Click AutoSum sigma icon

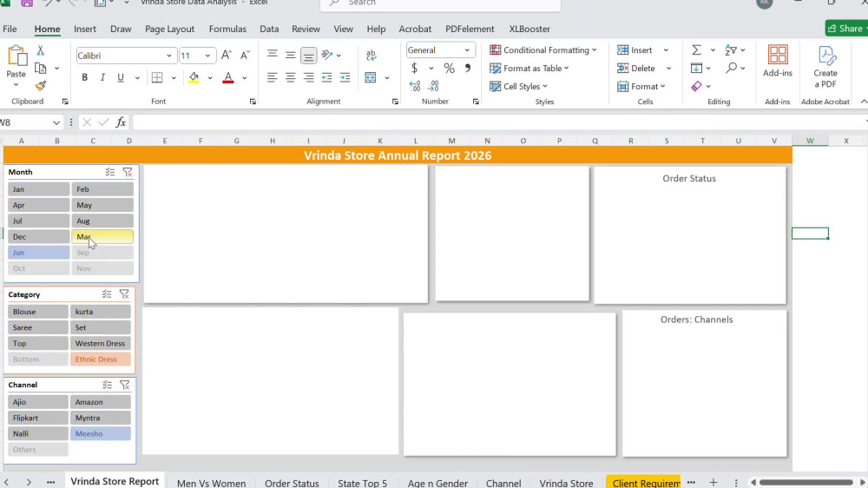[x=696, y=50]
